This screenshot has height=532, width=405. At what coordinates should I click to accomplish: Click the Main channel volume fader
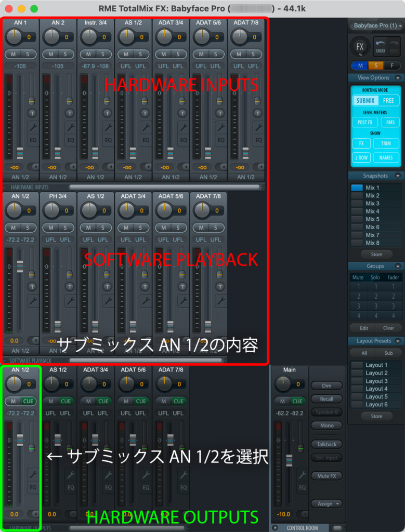[x=289, y=460]
